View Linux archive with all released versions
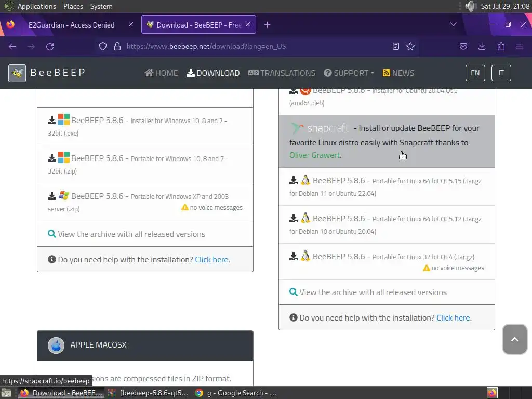The height and width of the screenshot is (399, 532). [373, 292]
